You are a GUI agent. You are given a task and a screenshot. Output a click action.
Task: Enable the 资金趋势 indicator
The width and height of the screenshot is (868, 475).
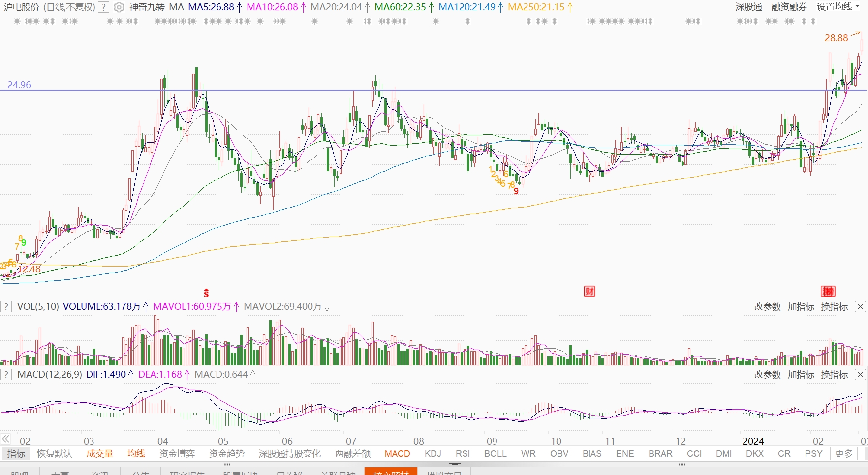tap(227, 454)
